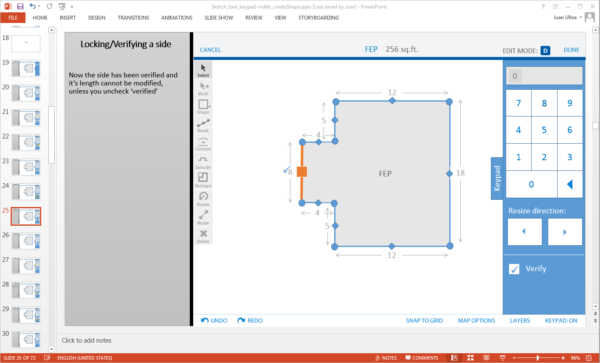Select the Reshape tool
The image size is (600, 363).
coord(203,180)
